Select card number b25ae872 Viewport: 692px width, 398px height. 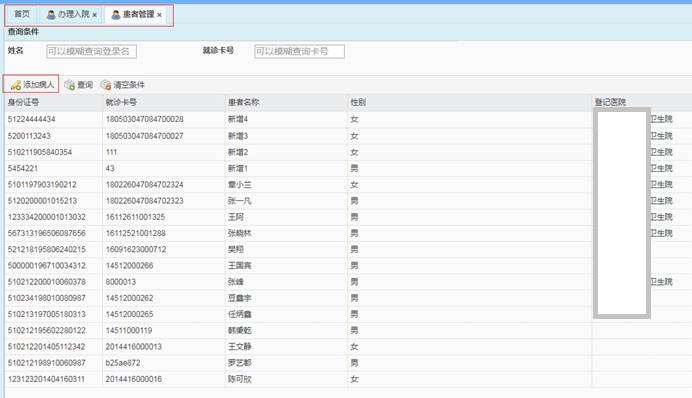tap(123, 363)
